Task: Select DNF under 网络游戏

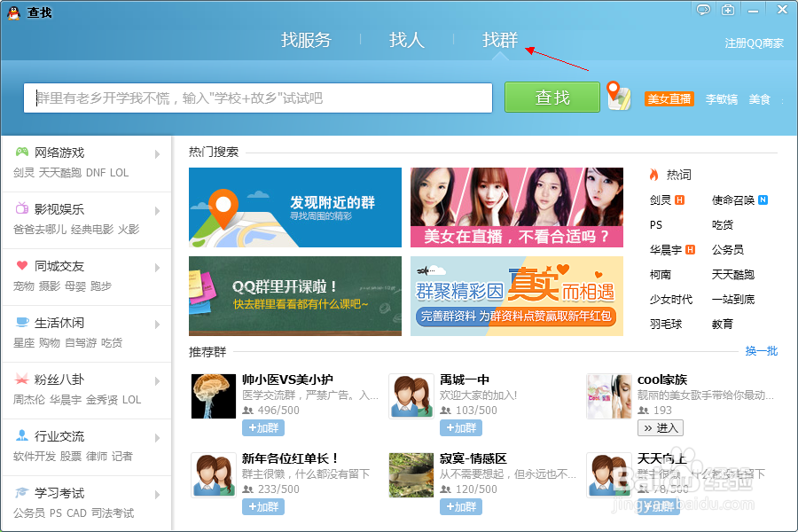Action: 96,173
